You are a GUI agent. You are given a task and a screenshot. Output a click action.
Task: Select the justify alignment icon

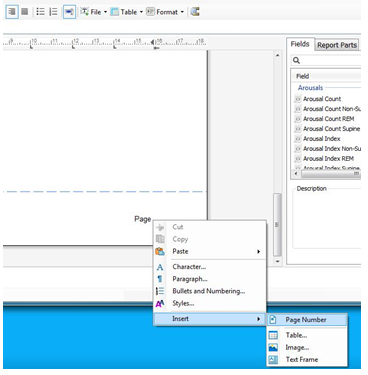[x=25, y=12]
